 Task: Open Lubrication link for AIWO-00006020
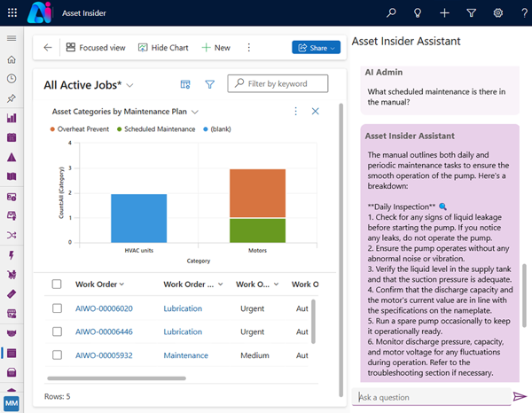click(x=183, y=308)
